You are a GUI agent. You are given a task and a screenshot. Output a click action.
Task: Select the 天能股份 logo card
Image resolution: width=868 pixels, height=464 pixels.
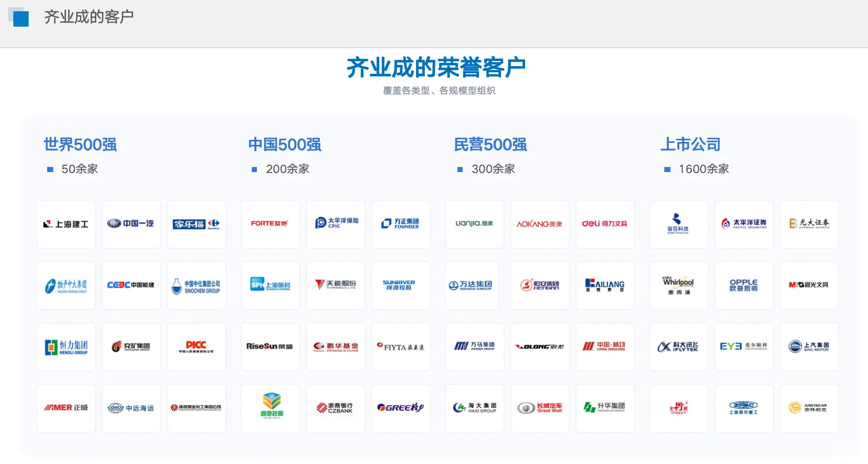336,286
